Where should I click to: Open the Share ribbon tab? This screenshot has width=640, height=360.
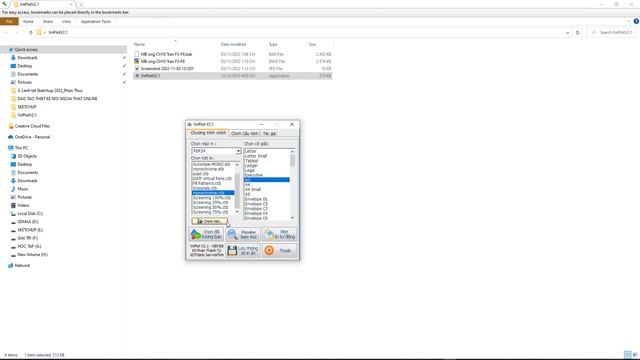[x=48, y=21]
